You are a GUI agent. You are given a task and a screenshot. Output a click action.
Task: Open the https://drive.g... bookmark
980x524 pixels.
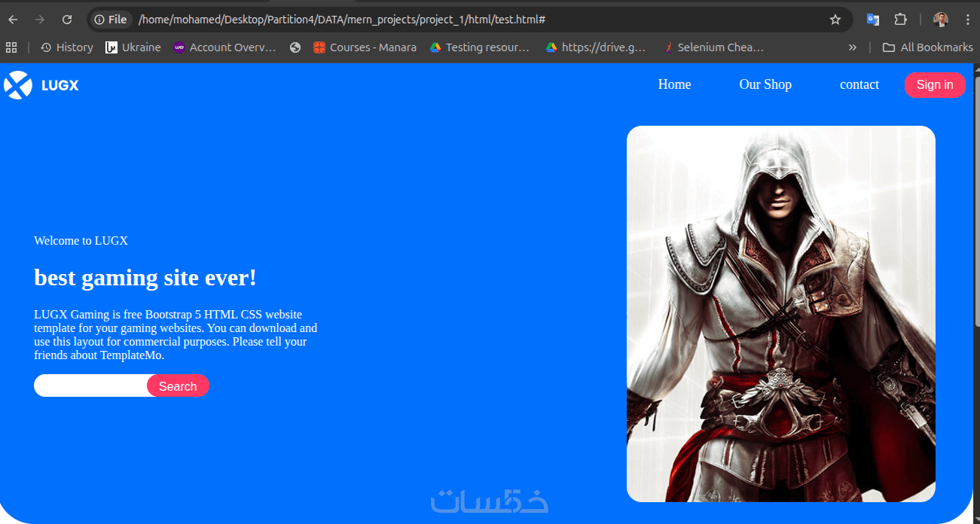click(x=596, y=47)
